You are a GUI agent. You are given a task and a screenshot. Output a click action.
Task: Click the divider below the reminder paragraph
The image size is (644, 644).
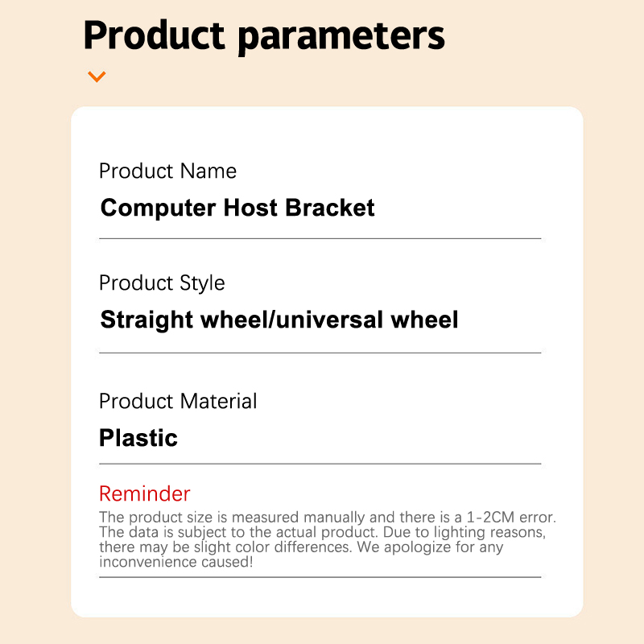(x=320, y=577)
